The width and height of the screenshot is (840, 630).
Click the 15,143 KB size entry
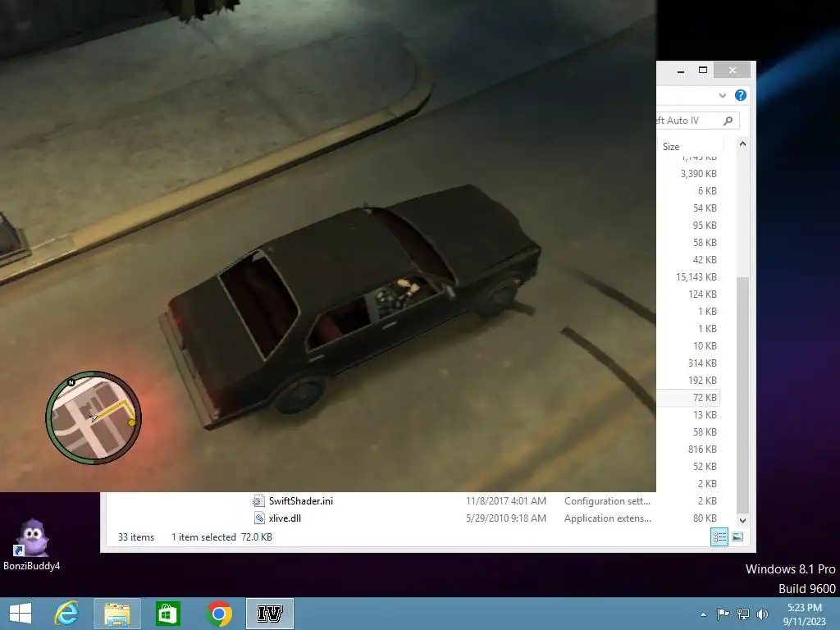[696, 277]
